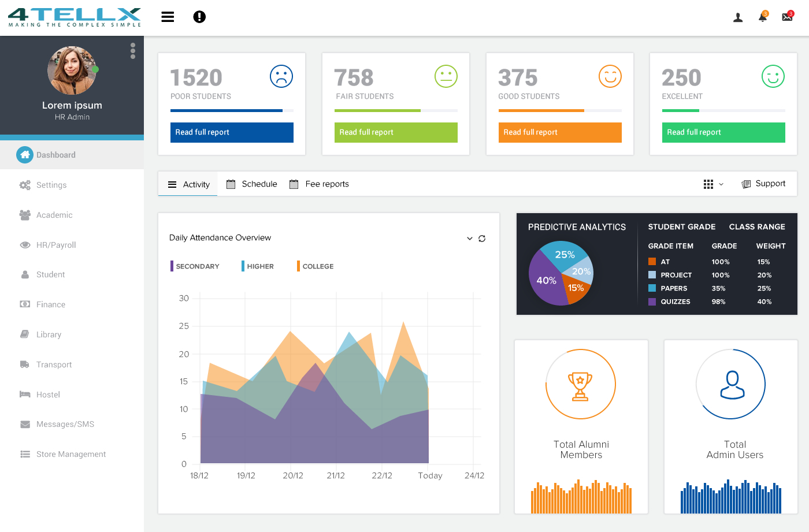Expand the Daily Attendance Overview chevron
This screenshot has height=532, width=809.
pos(469,239)
